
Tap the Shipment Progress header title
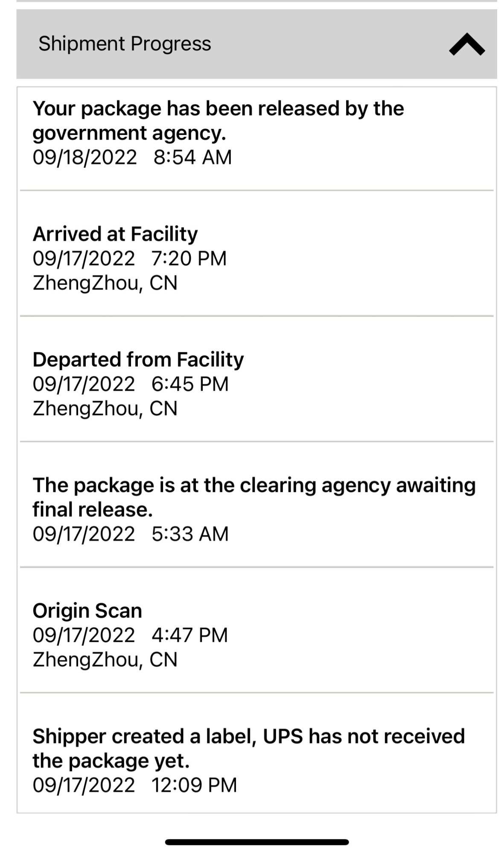pos(125,44)
